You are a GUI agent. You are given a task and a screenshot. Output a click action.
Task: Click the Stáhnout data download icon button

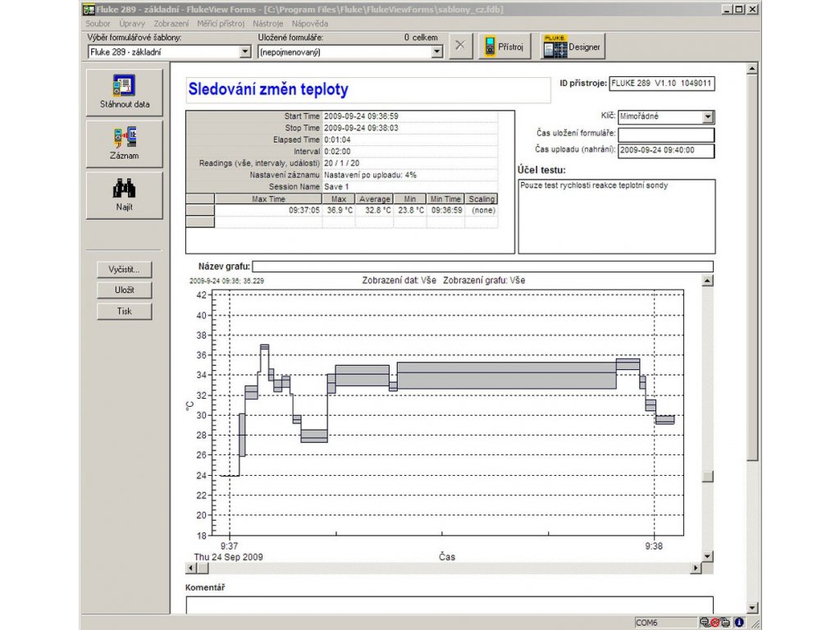point(125,92)
